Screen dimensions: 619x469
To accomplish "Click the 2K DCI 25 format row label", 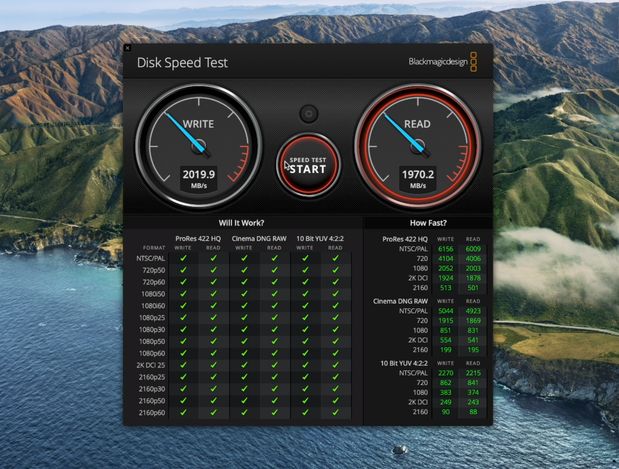I will tap(151, 365).
